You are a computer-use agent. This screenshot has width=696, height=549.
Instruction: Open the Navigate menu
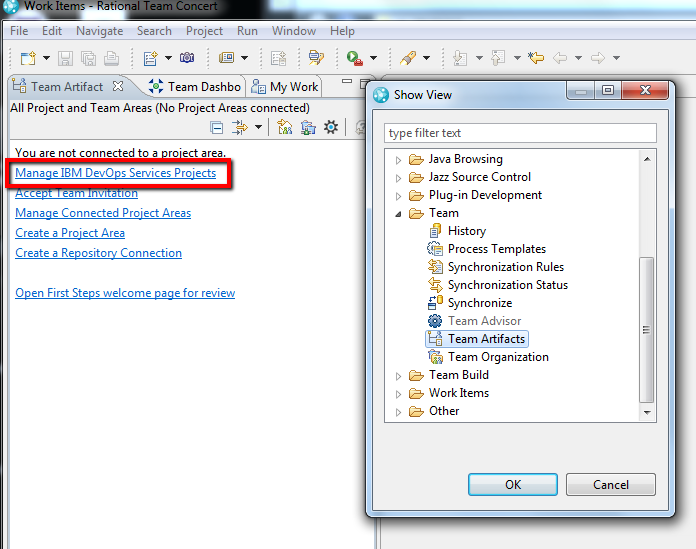(x=99, y=31)
